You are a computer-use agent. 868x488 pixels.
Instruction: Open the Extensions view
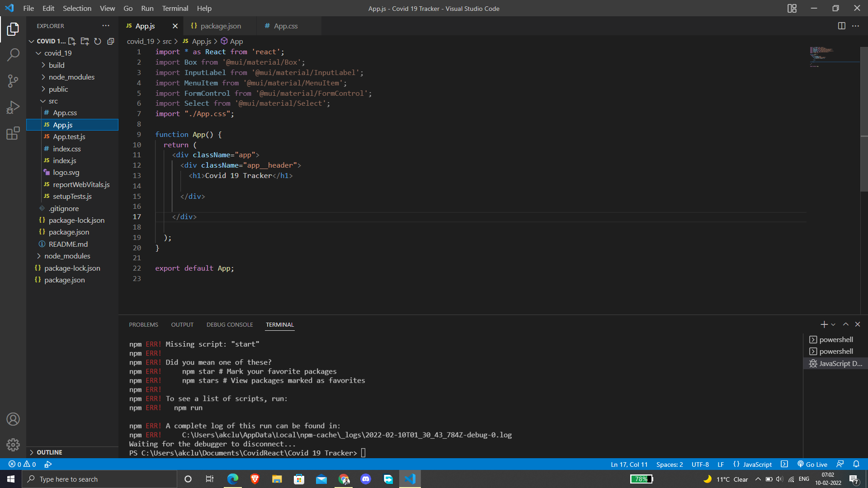[13, 133]
